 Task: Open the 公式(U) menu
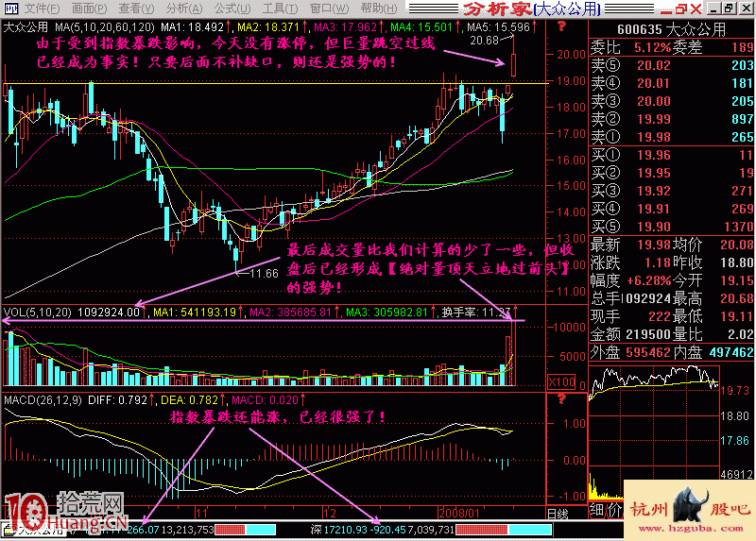232,8
